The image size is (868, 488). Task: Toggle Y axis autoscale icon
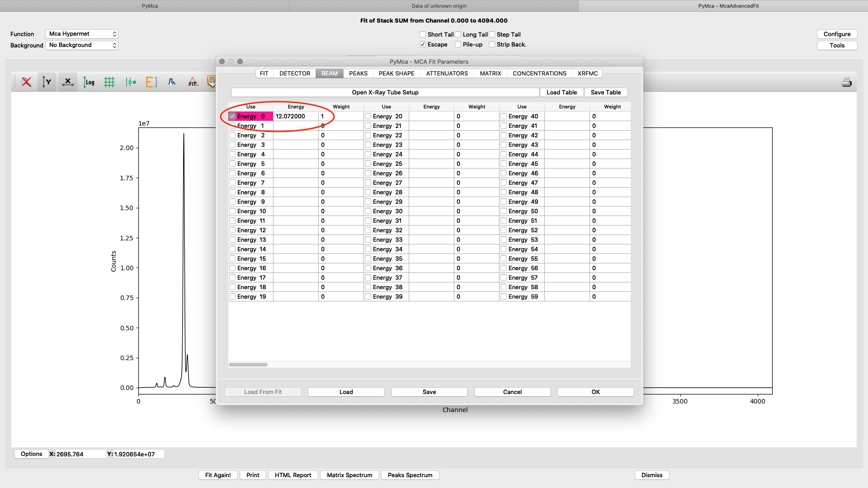47,82
